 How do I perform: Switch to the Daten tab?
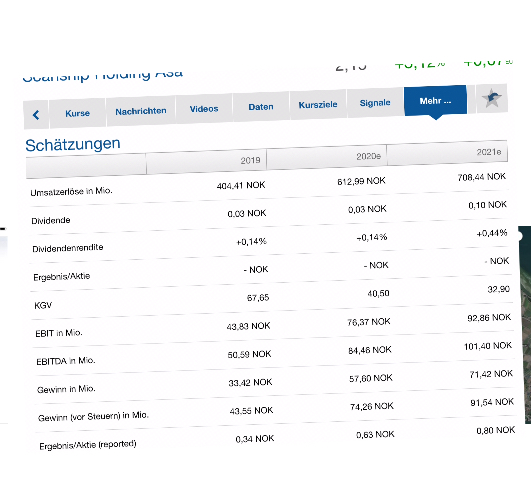click(x=261, y=107)
